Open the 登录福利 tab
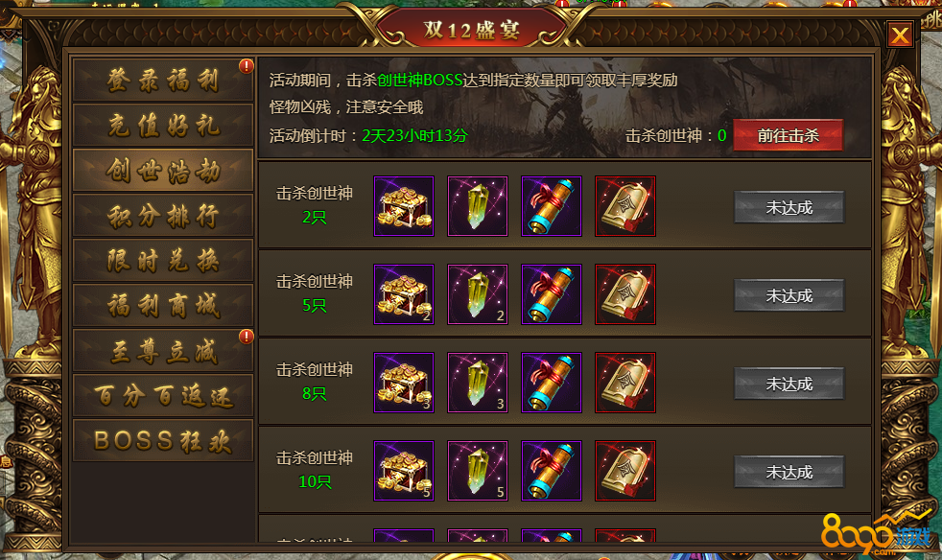This screenshot has height=560, width=942. pyautogui.click(x=163, y=80)
